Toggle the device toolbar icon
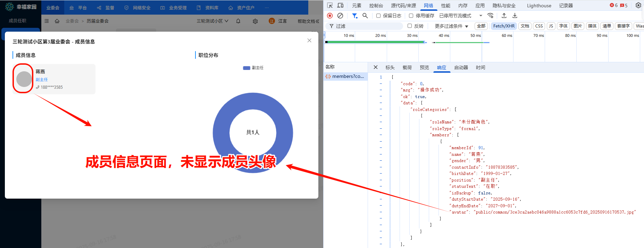This screenshot has height=248, width=644. click(341, 5)
